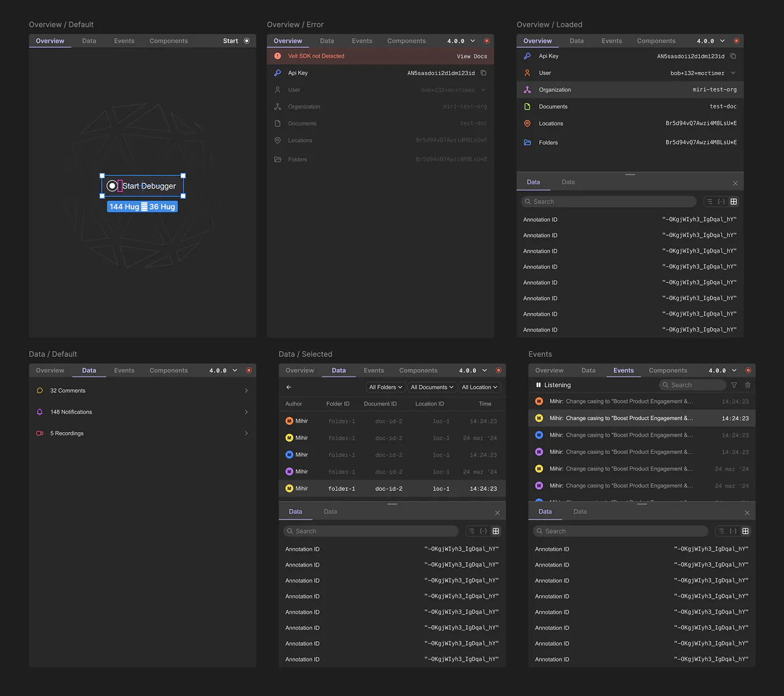Click the blue Mihir avatar in the Data / Selected table
The width and height of the screenshot is (784, 696).
289,454
